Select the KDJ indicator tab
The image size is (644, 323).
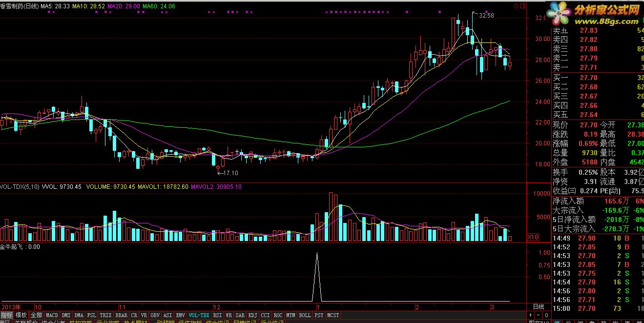point(253,315)
